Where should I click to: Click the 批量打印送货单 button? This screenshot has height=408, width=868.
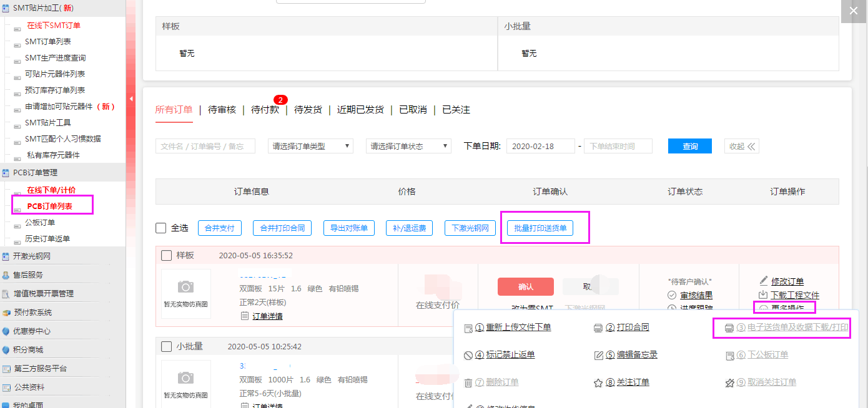pyautogui.click(x=540, y=228)
